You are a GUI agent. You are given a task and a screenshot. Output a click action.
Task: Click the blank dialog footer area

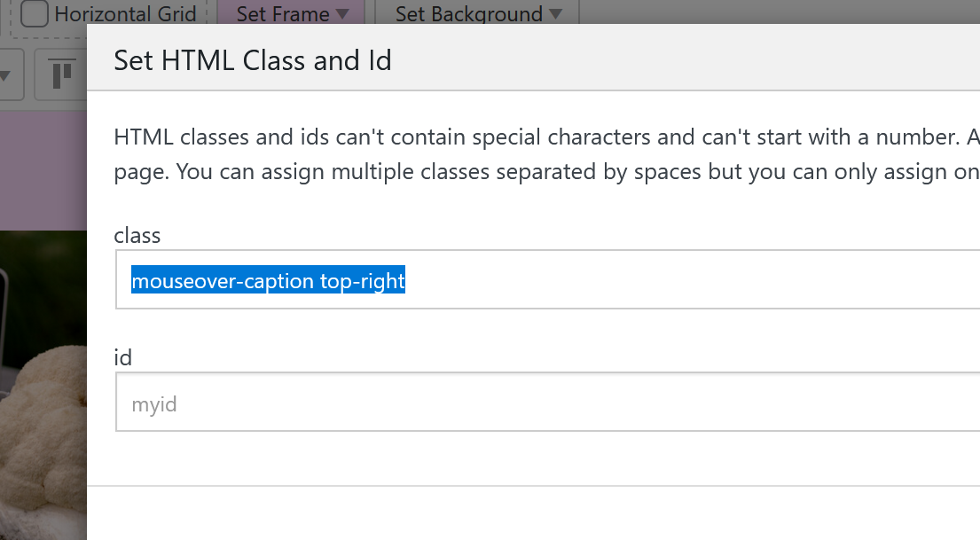pyautogui.click(x=532, y=514)
